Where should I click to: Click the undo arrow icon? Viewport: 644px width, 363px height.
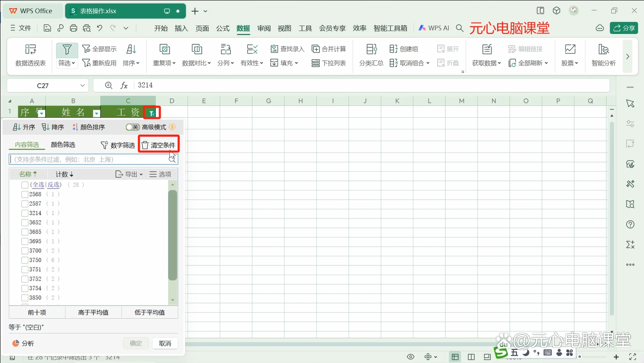click(100, 28)
